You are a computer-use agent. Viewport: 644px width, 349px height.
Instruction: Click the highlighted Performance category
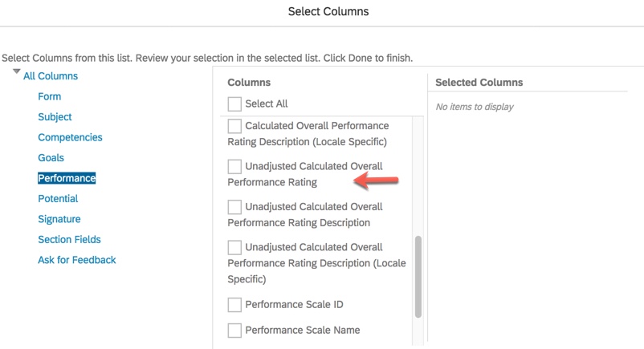(67, 178)
